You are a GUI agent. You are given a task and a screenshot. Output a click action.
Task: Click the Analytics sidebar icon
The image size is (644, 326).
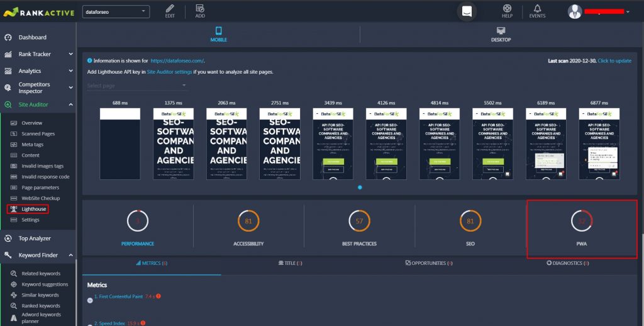click(x=8, y=71)
